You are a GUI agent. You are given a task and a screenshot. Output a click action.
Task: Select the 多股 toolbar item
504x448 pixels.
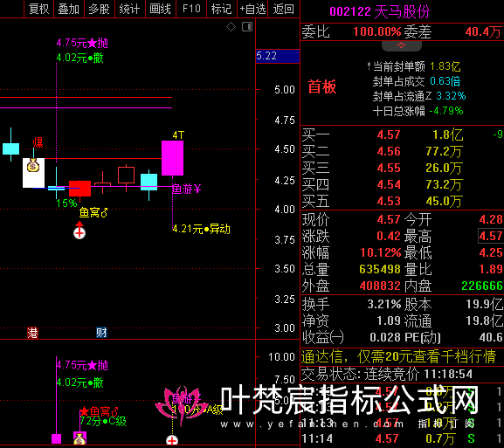(100, 9)
